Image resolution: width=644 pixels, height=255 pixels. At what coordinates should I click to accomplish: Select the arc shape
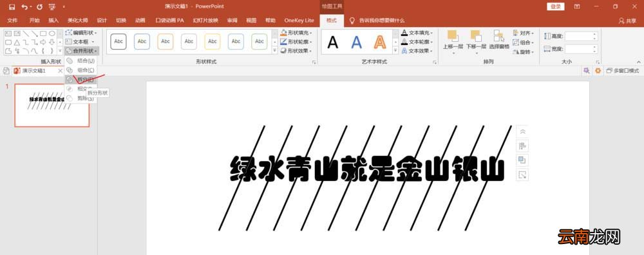click(26, 51)
